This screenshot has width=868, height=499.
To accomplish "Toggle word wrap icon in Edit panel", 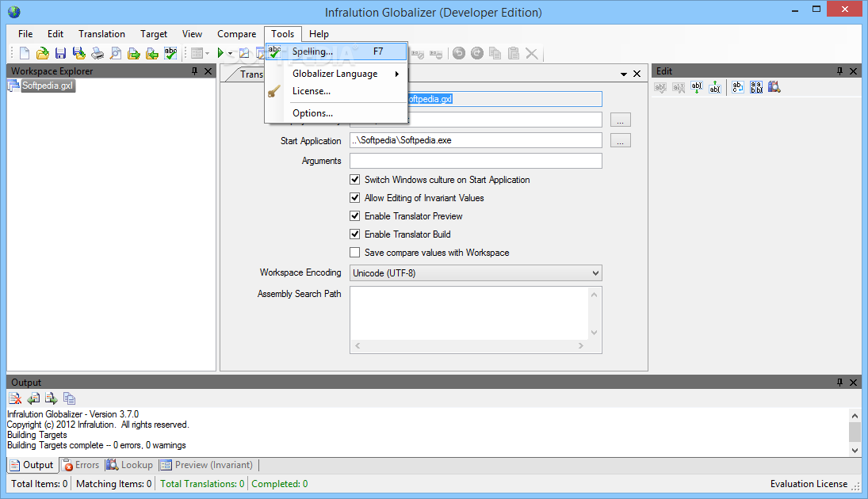I will (738, 87).
